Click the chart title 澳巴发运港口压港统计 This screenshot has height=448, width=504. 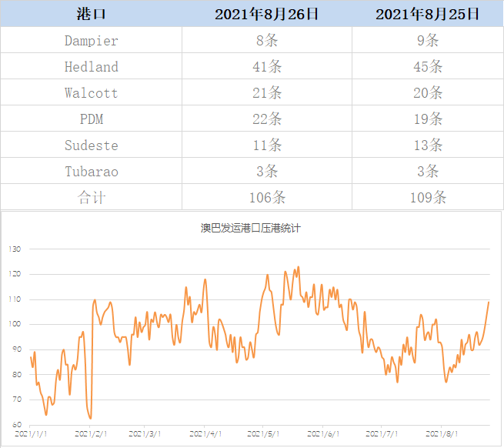250,228
